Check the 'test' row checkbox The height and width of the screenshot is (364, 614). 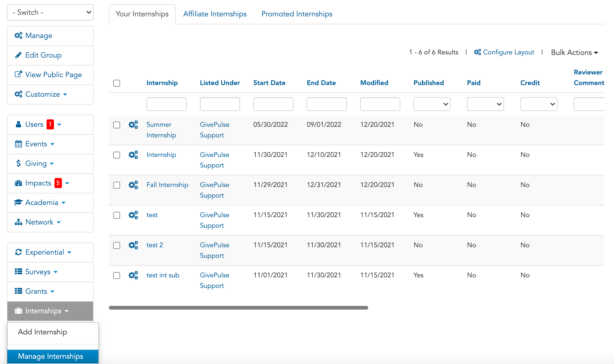117,215
